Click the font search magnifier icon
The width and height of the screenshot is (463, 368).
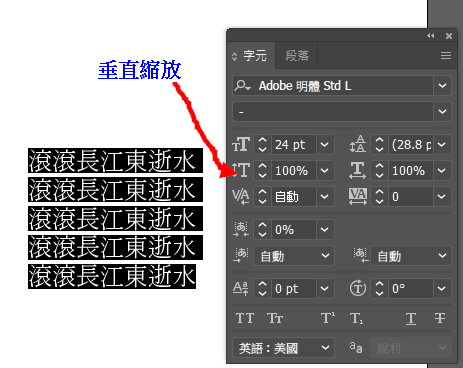point(242,86)
